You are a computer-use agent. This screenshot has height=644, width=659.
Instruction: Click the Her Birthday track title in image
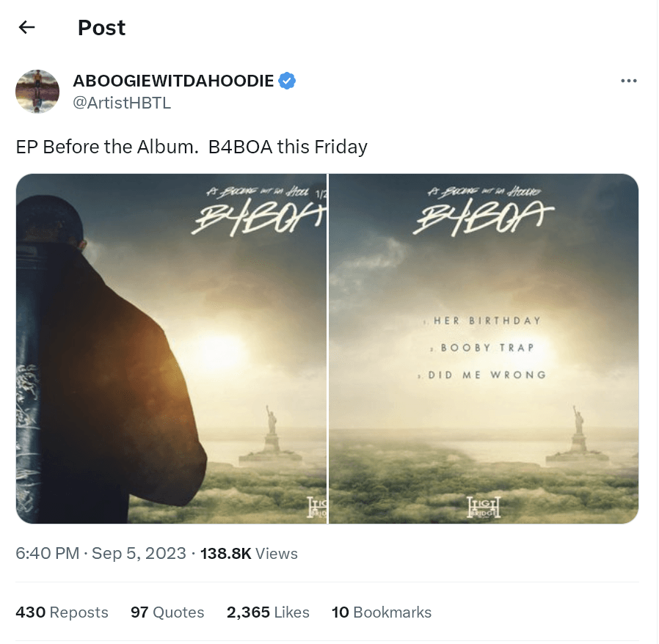[487, 321]
